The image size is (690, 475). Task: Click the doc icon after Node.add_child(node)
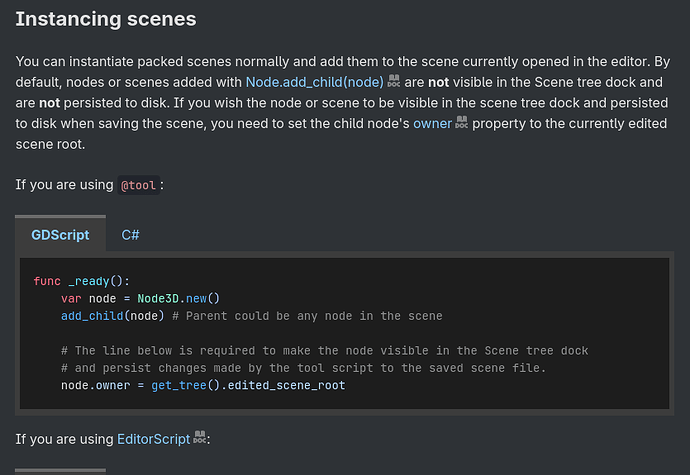[394, 81]
